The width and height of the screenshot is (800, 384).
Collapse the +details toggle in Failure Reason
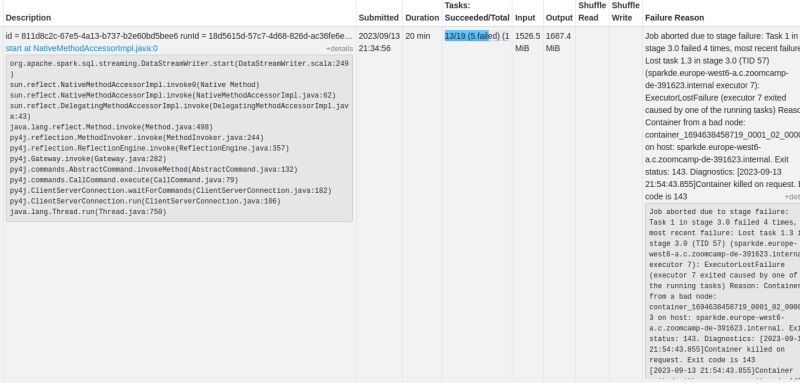pos(792,197)
